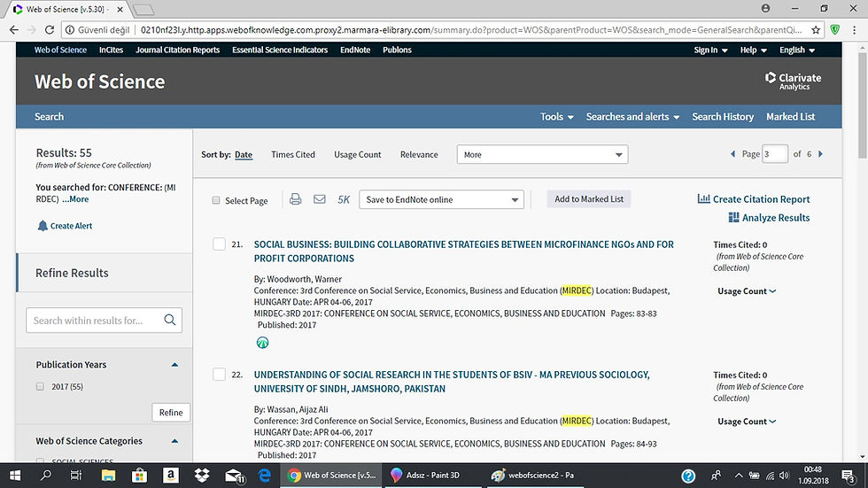
Task: Open the Sign In dropdown
Action: coord(710,50)
